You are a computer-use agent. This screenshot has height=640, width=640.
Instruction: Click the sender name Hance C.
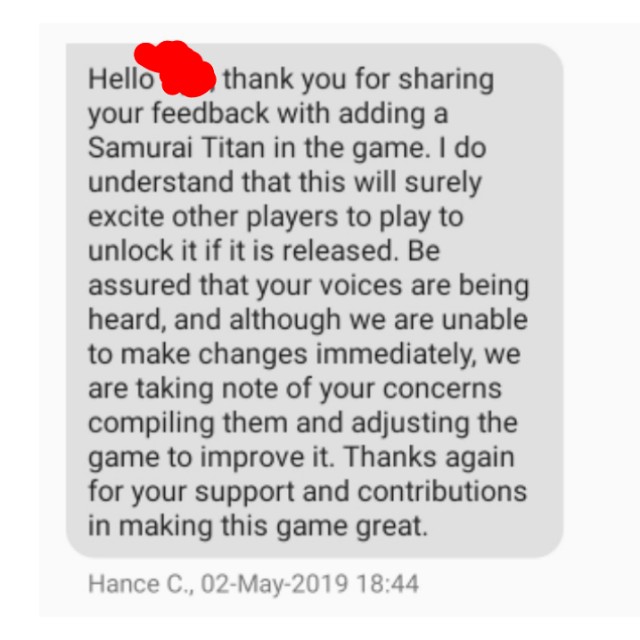[141, 583]
